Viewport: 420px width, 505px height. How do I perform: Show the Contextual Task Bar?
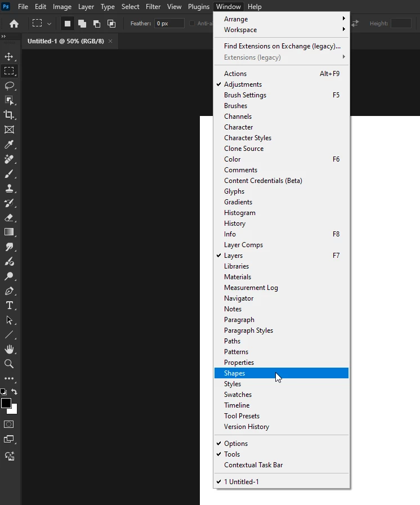coord(282,464)
